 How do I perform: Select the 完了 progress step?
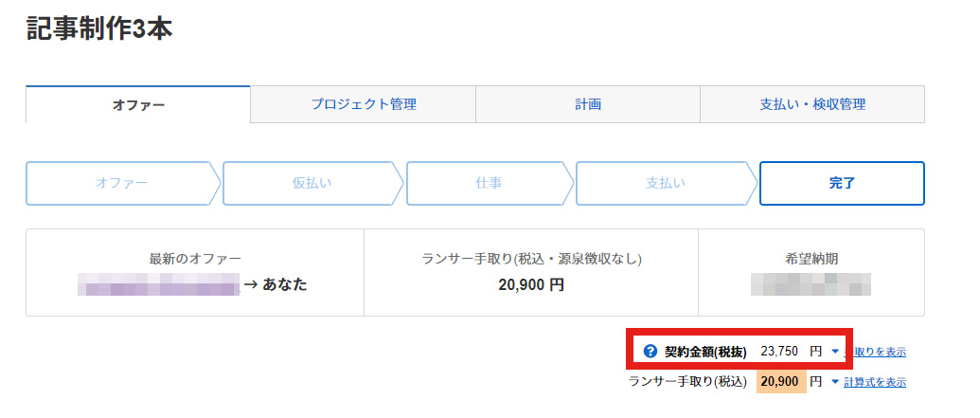pyautogui.click(x=842, y=183)
